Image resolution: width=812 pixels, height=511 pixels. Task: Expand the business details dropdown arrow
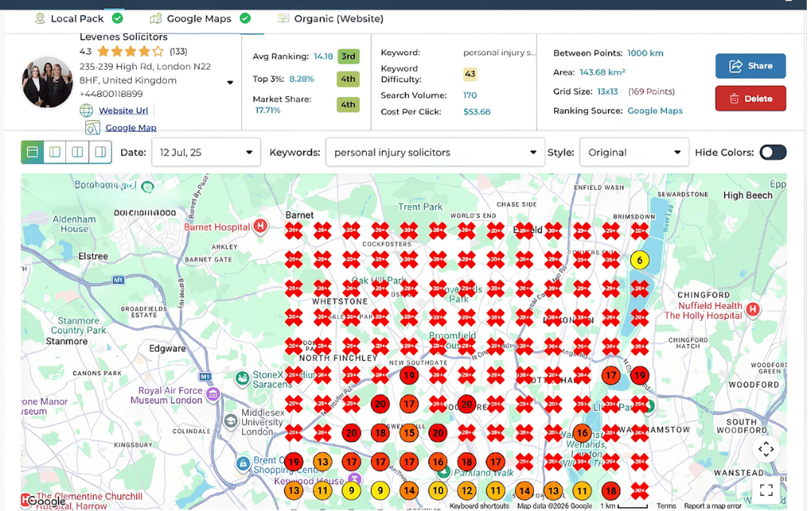230,83
